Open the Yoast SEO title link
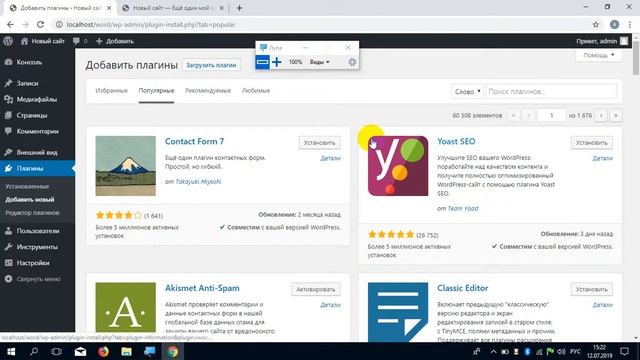 pyautogui.click(x=456, y=141)
